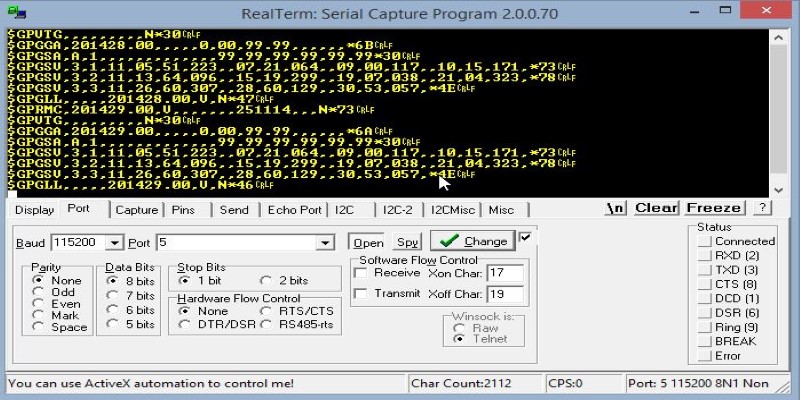Select Even parity radio button
The image size is (800, 400).
[x=38, y=304]
